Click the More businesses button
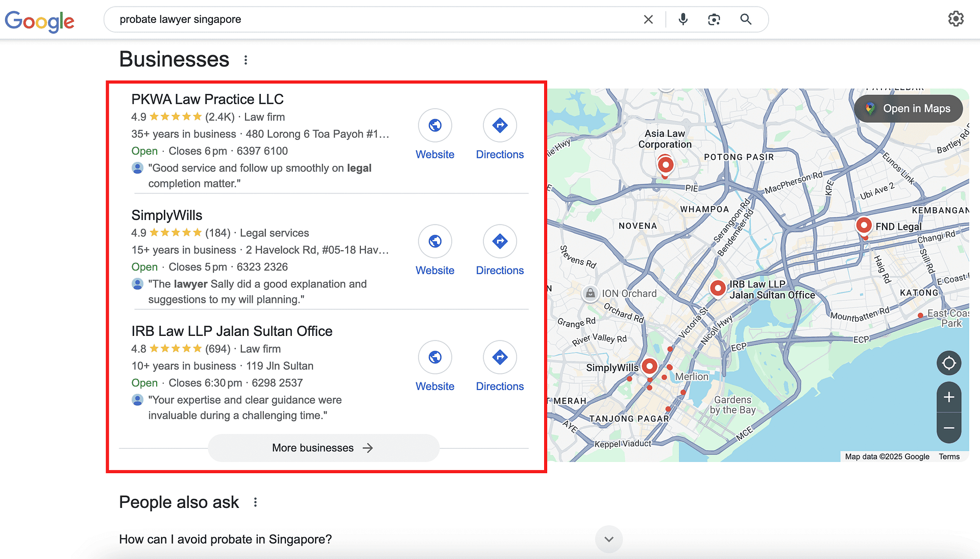 click(324, 448)
